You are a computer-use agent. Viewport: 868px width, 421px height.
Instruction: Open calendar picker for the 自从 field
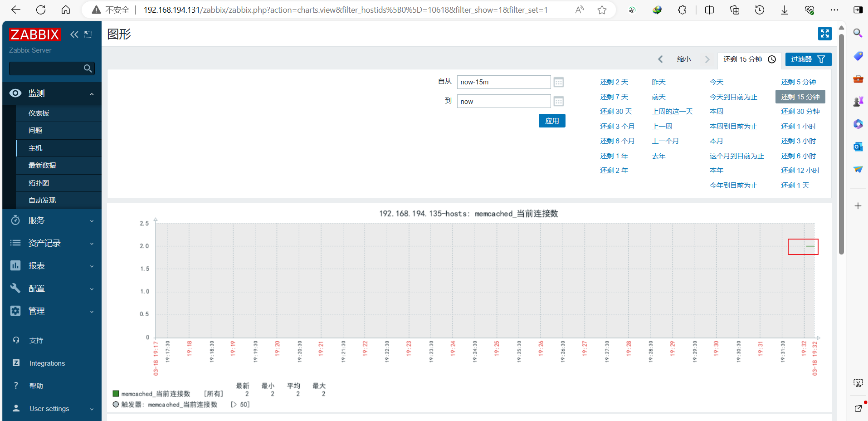click(559, 82)
